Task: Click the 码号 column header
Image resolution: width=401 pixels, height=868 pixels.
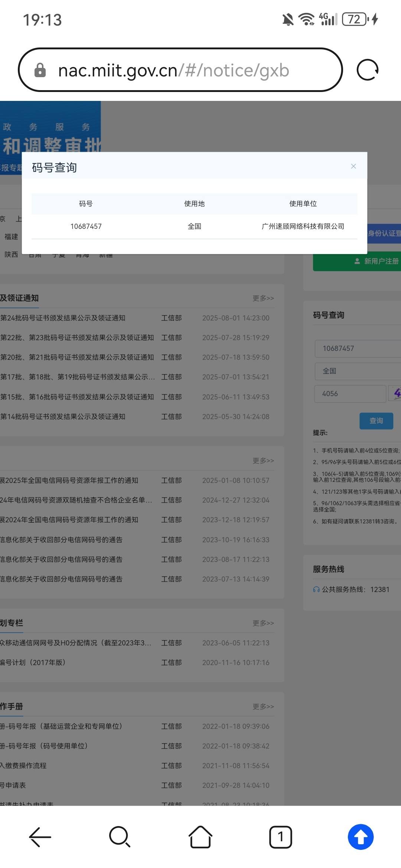Action: pyautogui.click(x=86, y=204)
